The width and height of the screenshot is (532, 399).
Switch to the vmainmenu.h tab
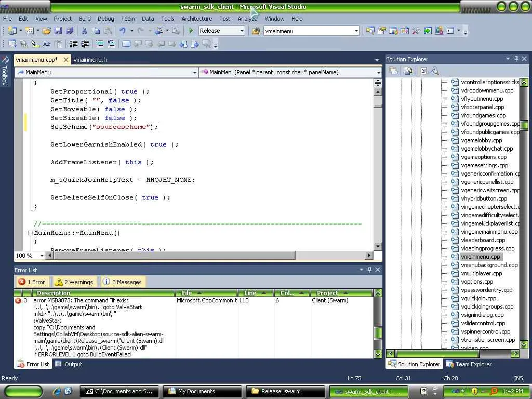[90, 60]
